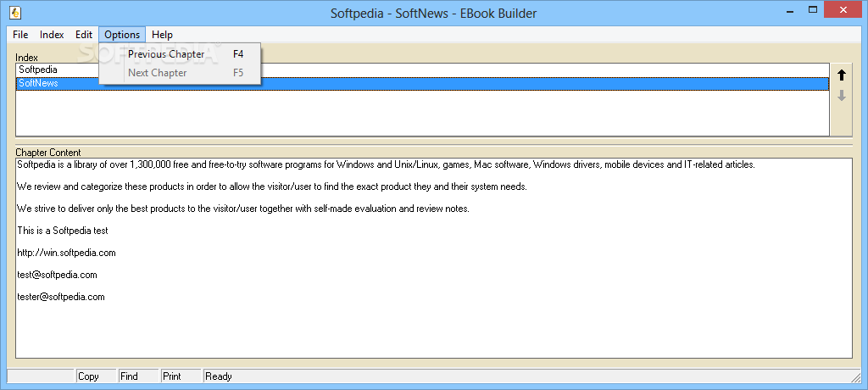
Task: Select the Softpedia entry in Index list
Action: coord(422,70)
